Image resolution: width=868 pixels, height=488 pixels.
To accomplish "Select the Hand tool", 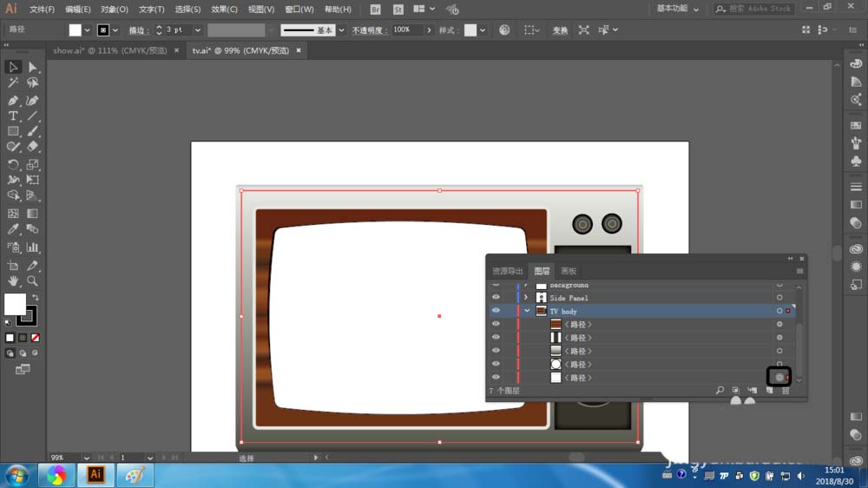I will click(13, 281).
